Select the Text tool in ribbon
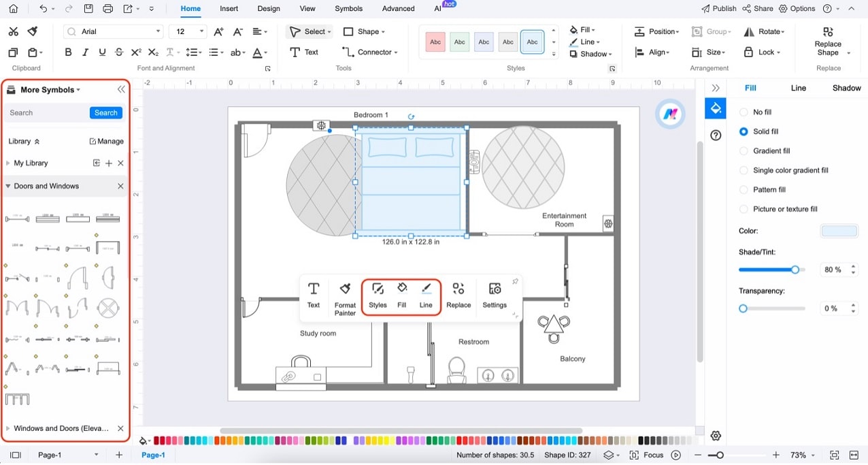Viewport: 868px width, 465px height. click(304, 52)
